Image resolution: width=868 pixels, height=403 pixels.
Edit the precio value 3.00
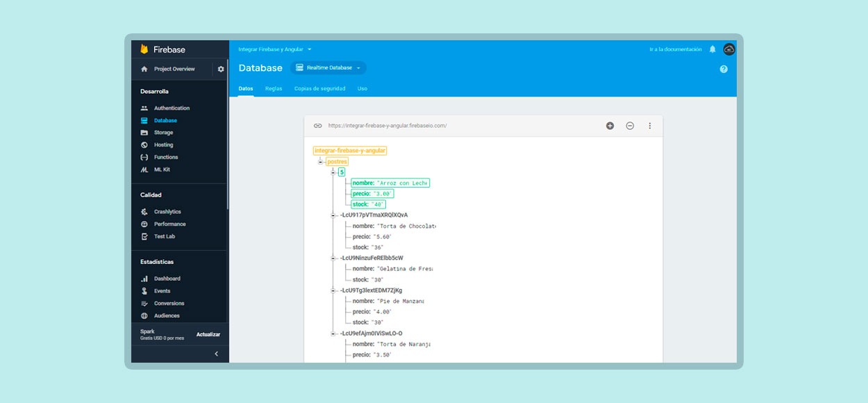pos(383,194)
